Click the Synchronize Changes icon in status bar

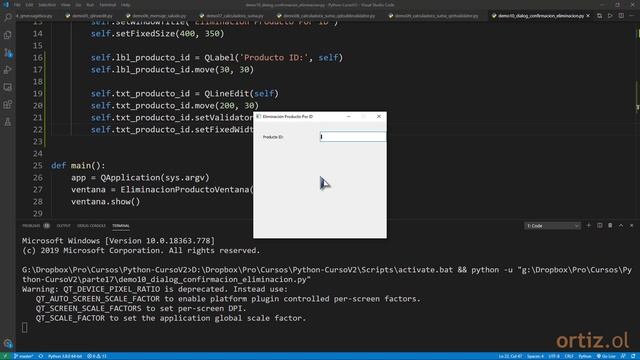click(41, 356)
